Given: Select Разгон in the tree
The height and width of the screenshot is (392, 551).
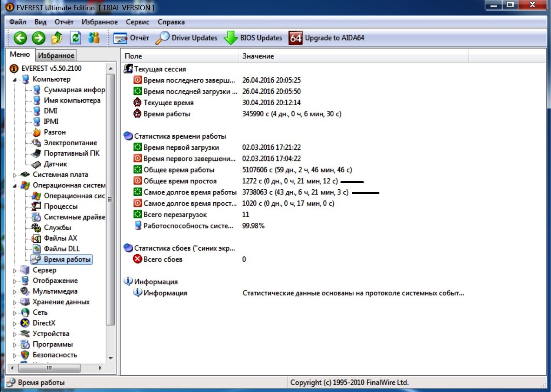Looking at the screenshot, I should (55, 132).
